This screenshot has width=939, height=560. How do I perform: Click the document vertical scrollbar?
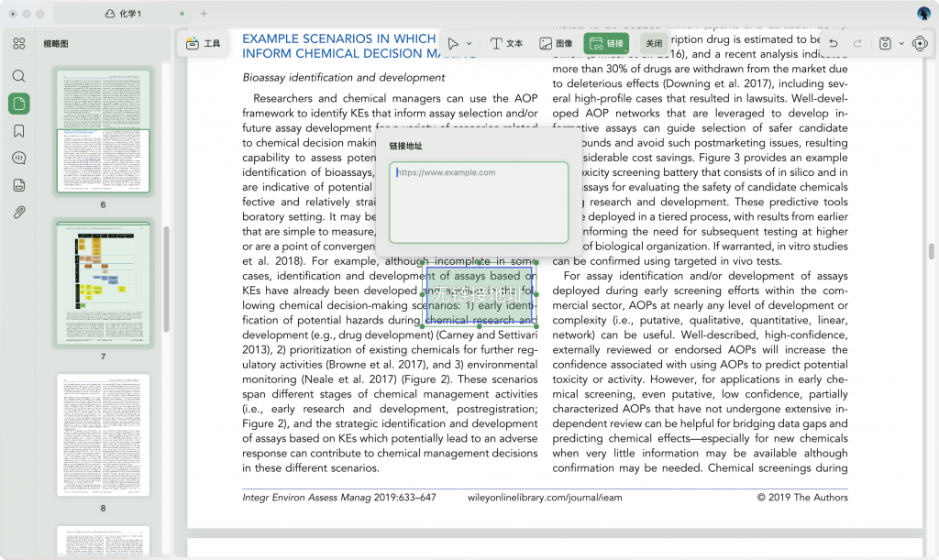pyautogui.click(x=932, y=251)
